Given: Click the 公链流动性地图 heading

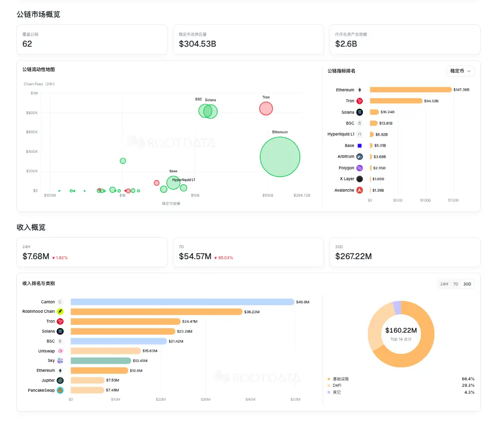Looking at the screenshot, I should [39, 70].
